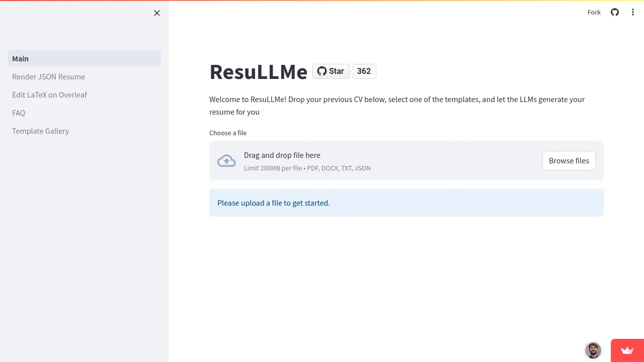
Task: Click the Fork link
Action: (594, 12)
